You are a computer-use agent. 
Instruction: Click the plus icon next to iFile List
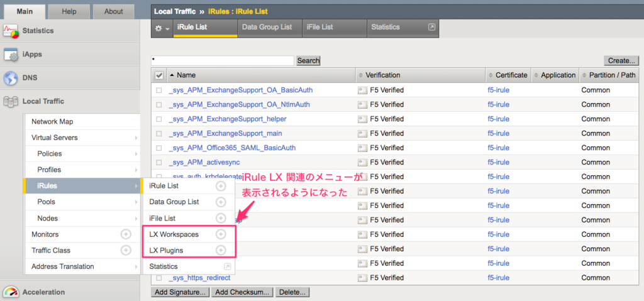click(221, 218)
